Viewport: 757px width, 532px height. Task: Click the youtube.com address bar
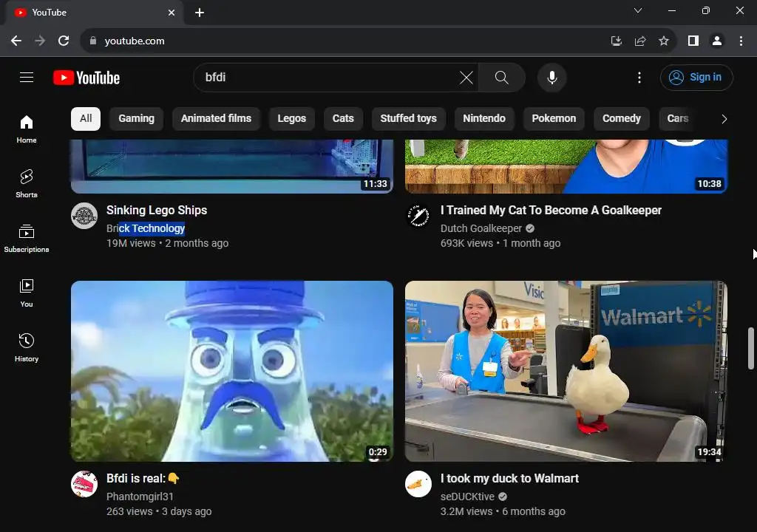pyautogui.click(x=338, y=41)
